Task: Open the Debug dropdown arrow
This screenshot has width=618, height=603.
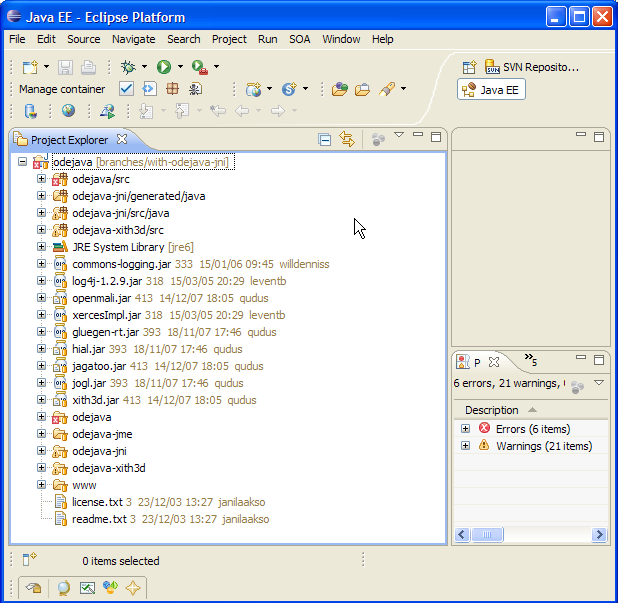Action: point(144,67)
